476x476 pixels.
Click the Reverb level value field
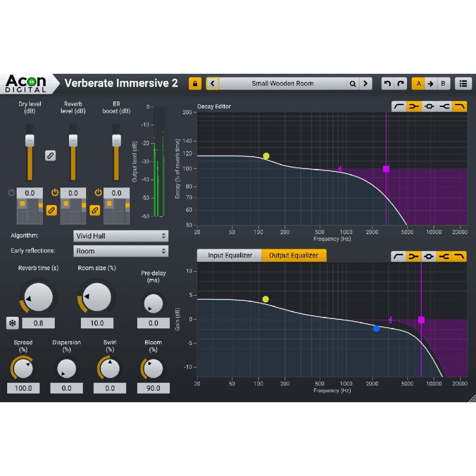point(73,193)
